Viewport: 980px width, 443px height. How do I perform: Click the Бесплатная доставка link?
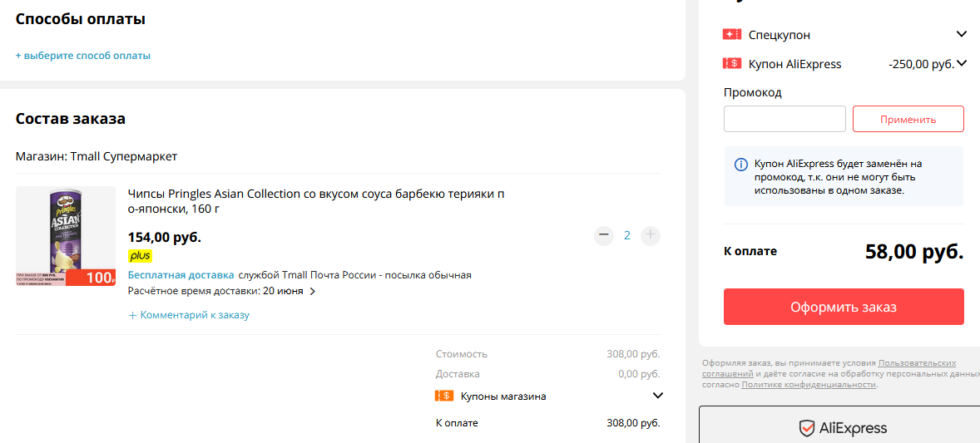click(x=181, y=275)
